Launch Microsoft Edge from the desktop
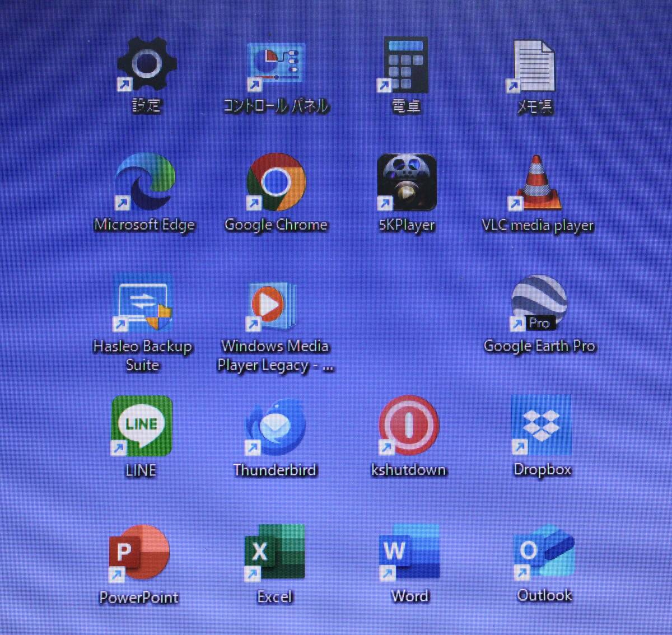 145,182
